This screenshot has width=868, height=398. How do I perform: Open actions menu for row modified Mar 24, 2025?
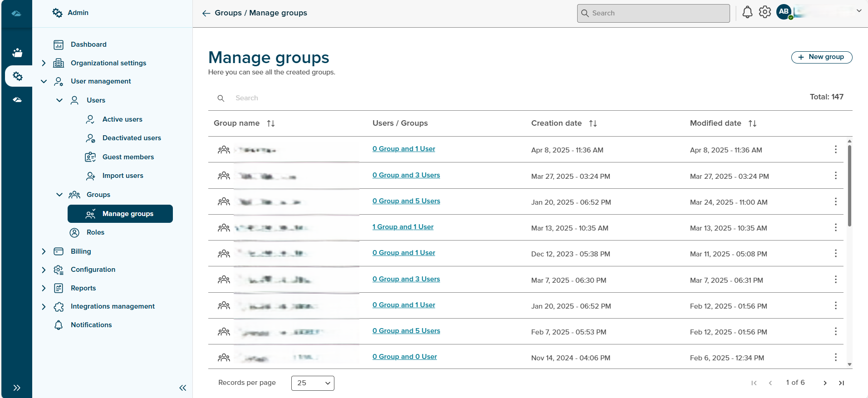pyautogui.click(x=836, y=201)
